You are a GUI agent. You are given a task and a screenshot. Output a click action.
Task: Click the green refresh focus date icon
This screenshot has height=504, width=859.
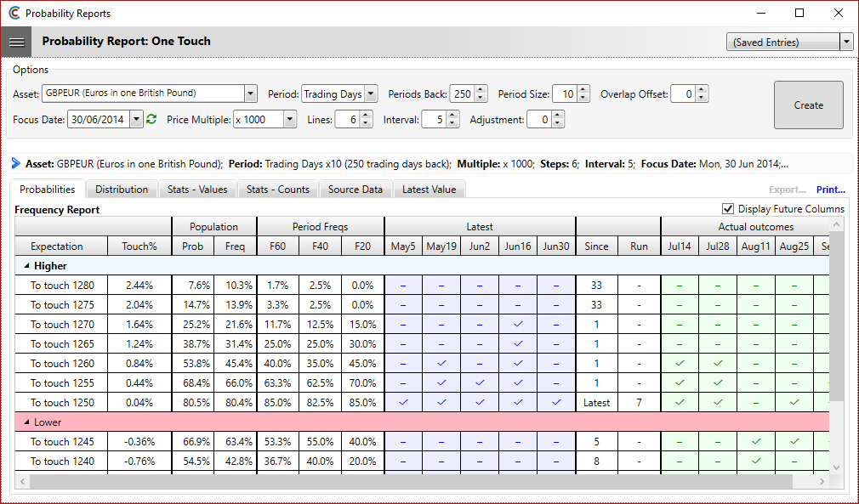click(151, 120)
